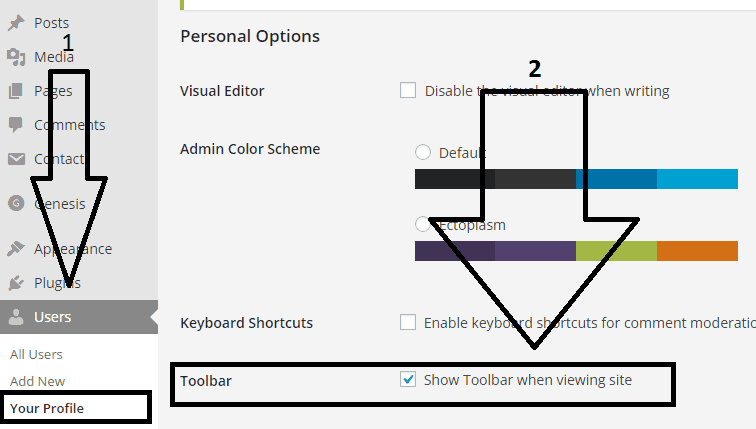Go to Add New user link
The image size is (756, 429).
(37, 381)
